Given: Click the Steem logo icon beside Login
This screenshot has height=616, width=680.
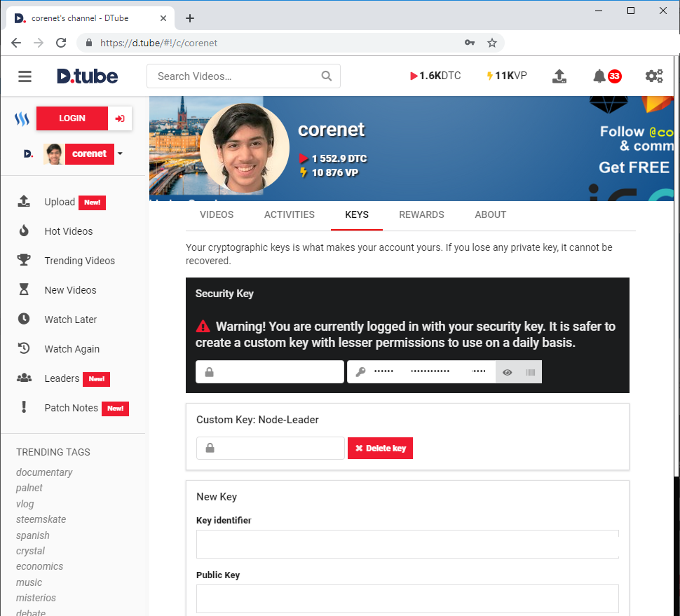Looking at the screenshot, I should [x=22, y=118].
